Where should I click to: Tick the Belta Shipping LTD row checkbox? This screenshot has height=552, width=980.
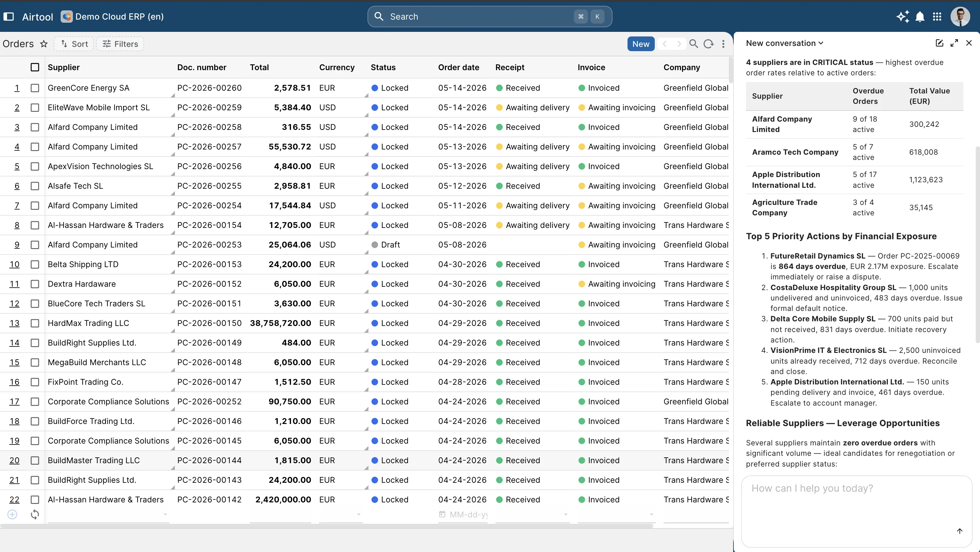click(x=35, y=264)
